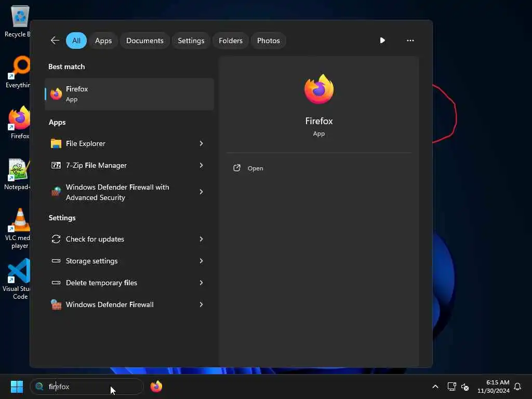Image resolution: width=532 pixels, height=399 pixels.
Task: Switch to the Settings filter tab
Action: [191, 41]
